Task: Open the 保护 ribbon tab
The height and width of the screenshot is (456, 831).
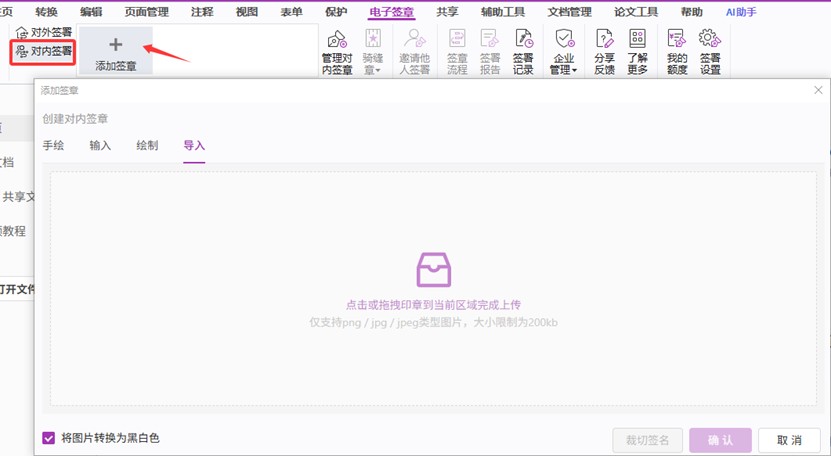Action: (x=336, y=12)
